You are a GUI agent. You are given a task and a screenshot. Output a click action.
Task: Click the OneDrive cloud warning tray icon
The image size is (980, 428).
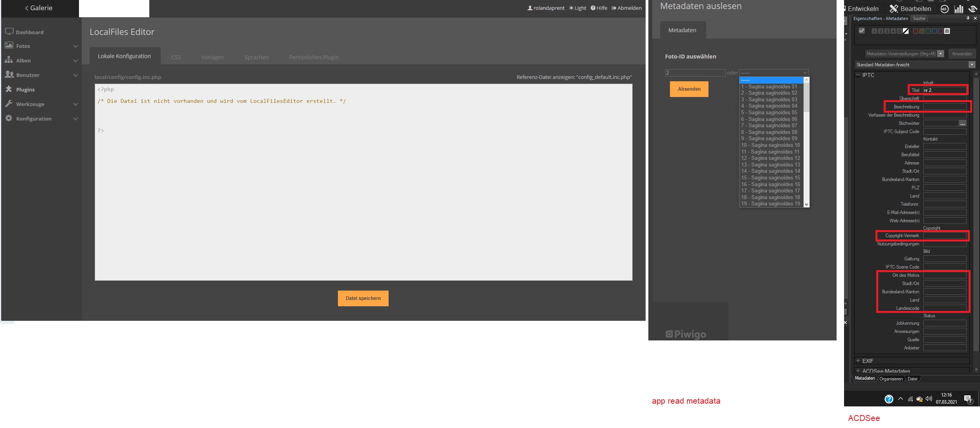coord(919,399)
